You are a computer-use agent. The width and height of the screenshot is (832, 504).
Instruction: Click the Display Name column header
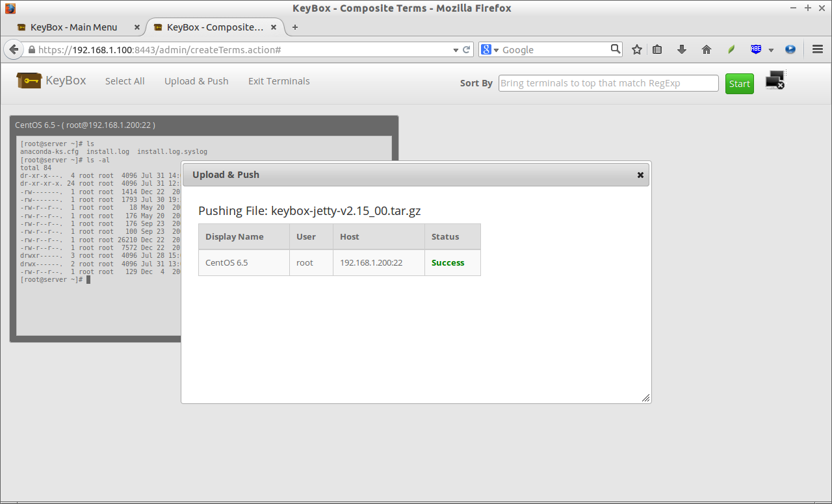point(244,236)
